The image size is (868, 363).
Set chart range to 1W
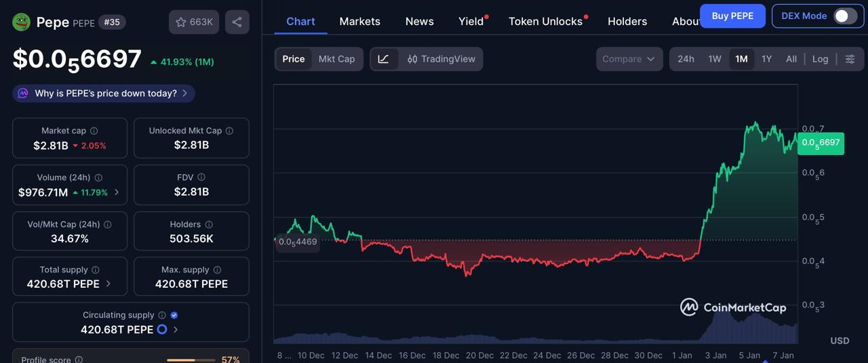pos(715,59)
